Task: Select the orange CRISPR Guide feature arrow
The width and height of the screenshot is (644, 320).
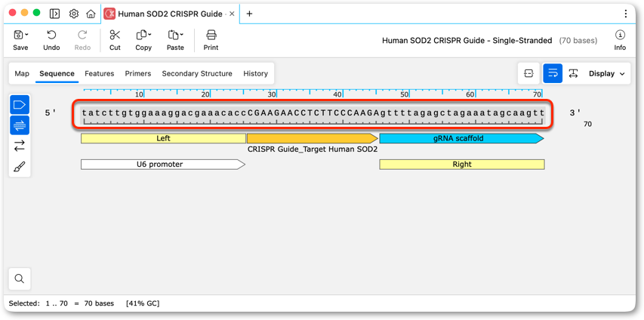Action: click(x=312, y=138)
